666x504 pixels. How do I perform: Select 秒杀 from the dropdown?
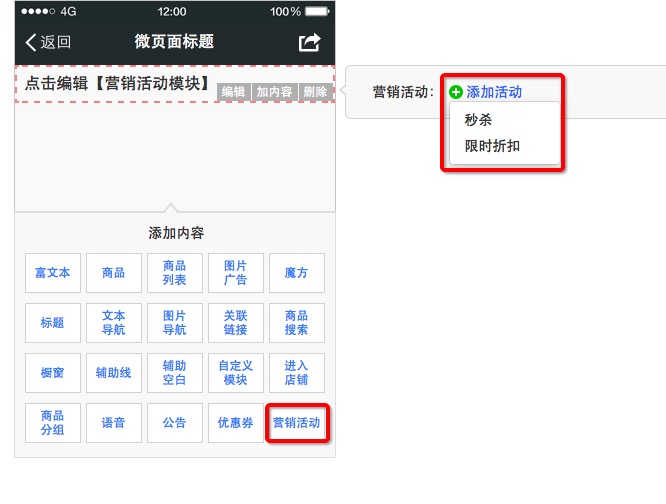[x=478, y=120]
